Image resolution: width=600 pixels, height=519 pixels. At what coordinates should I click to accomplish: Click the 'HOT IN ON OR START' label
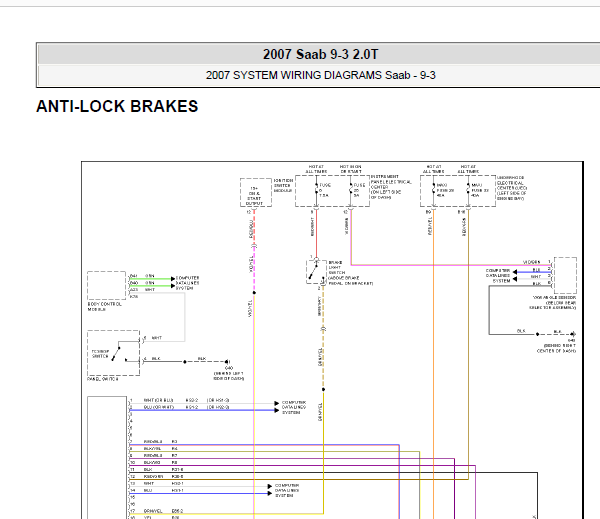pyautogui.click(x=350, y=169)
